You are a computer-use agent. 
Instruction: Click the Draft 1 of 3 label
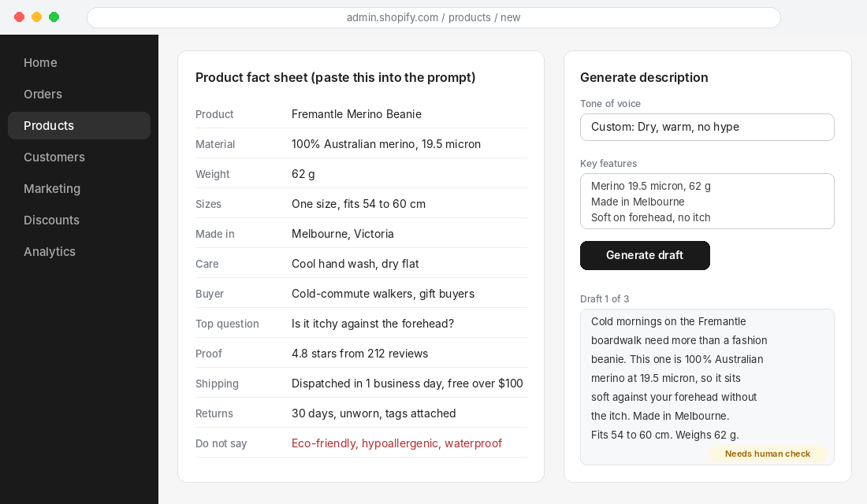point(605,299)
